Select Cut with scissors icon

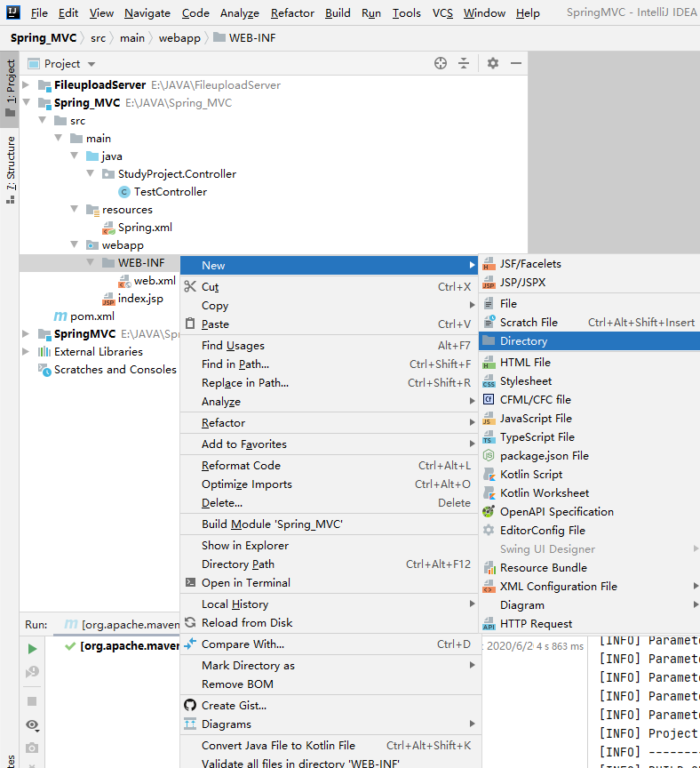tap(330, 286)
